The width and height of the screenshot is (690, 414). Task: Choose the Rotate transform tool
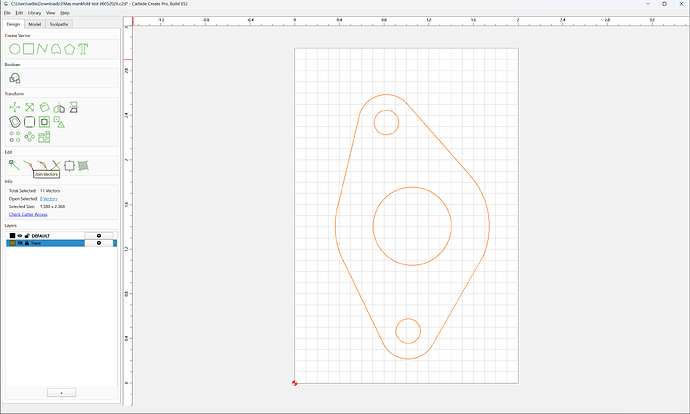click(x=44, y=107)
